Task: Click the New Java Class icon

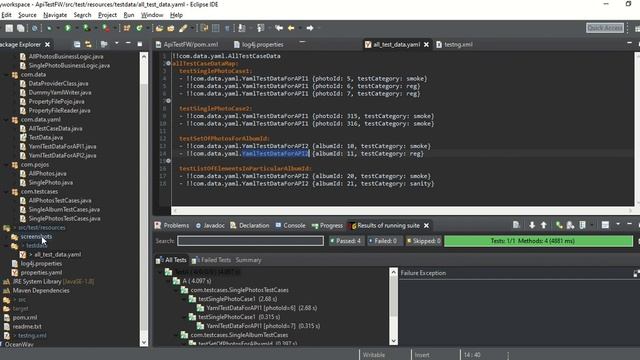Action: click(139, 28)
